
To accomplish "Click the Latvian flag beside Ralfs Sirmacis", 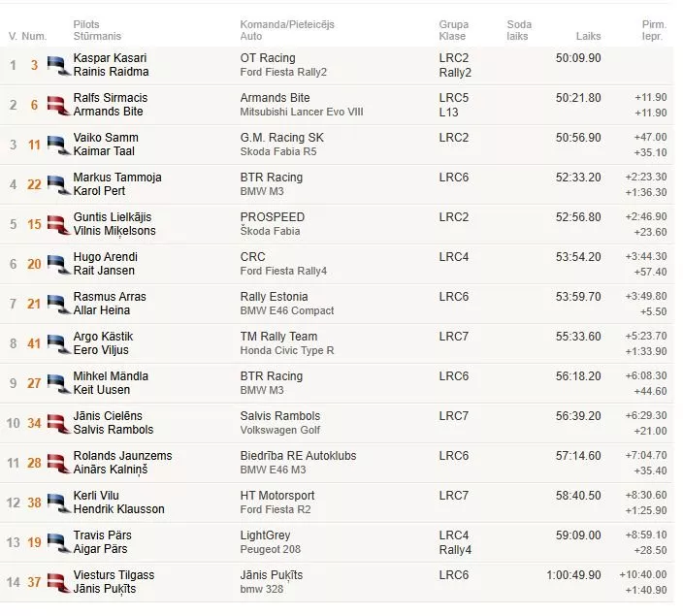I will coord(59,105).
